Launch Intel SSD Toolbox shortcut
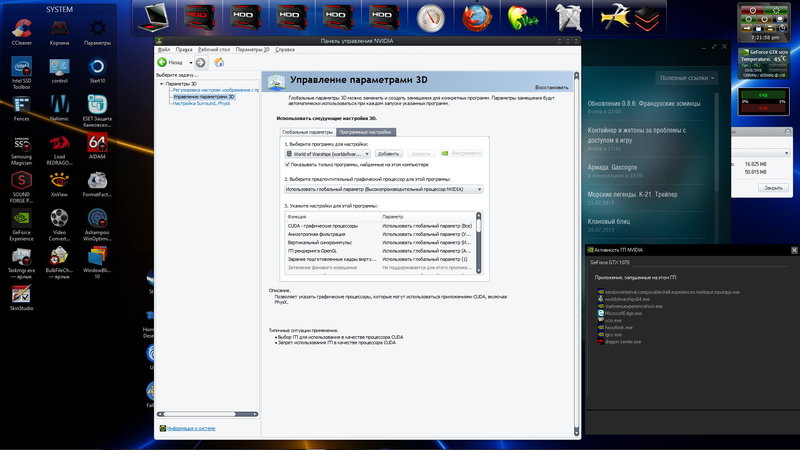Screen dimensions: 800x450 coord(21,72)
